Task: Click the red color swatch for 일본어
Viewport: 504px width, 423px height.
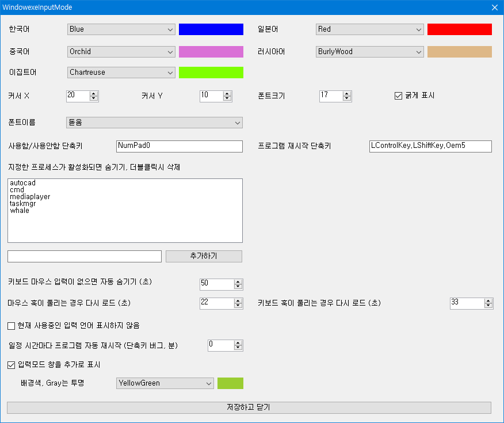Action: 459,29
